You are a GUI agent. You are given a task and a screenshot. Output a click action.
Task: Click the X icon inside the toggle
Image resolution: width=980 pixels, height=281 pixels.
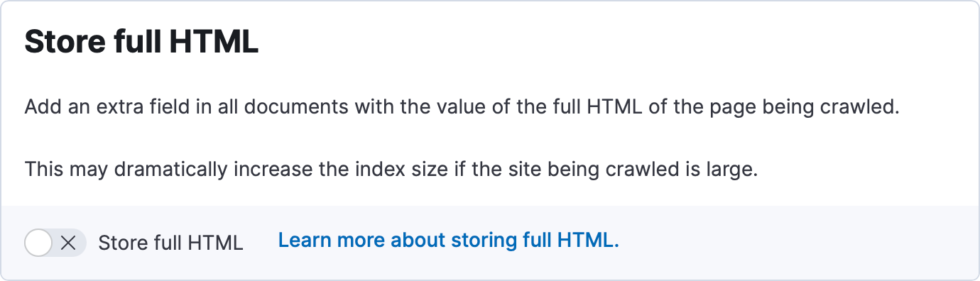(68, 243)
